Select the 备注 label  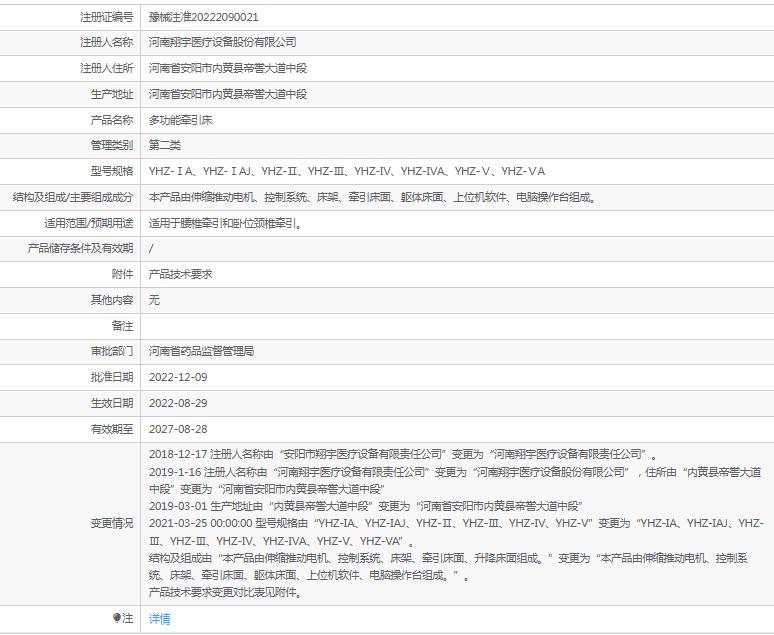[x=122, y=326]
